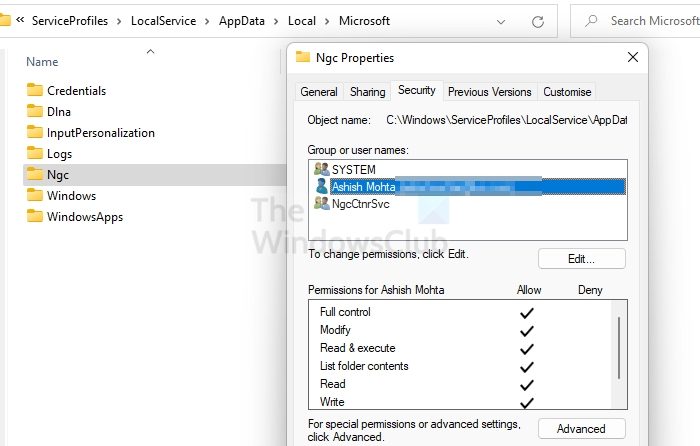Screen dimensions: 700x446
Task: Click the Write permission row
Action: coord(460,401)
